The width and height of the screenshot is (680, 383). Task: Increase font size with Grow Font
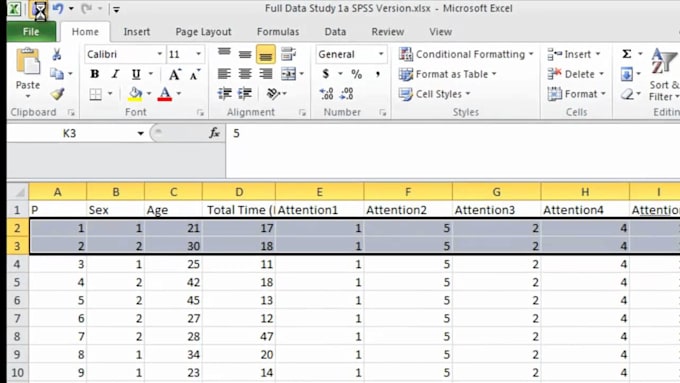[174, 74]
